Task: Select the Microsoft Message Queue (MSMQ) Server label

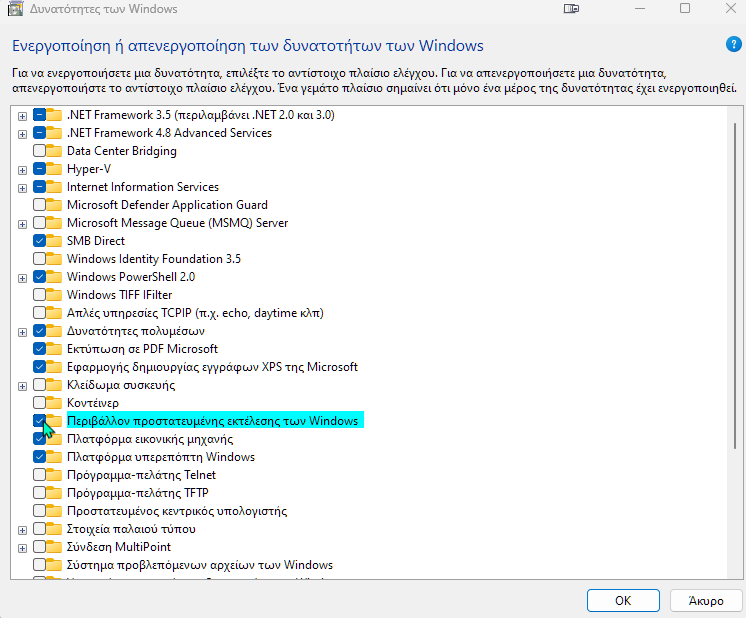Action: (x=177, y=223)
